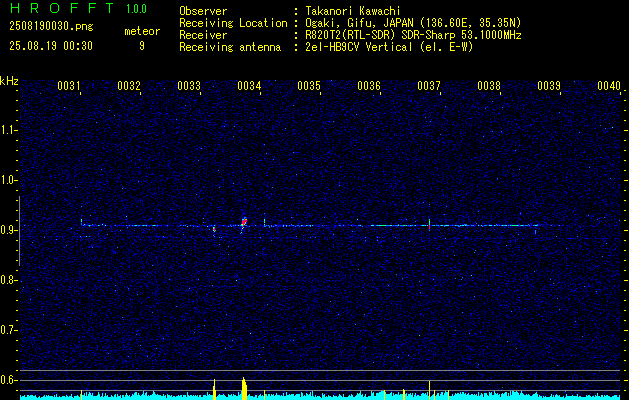Screen dimensions: 629x400
Task: Click the 0.9 kHz axis label
Action: click(9, 230)
